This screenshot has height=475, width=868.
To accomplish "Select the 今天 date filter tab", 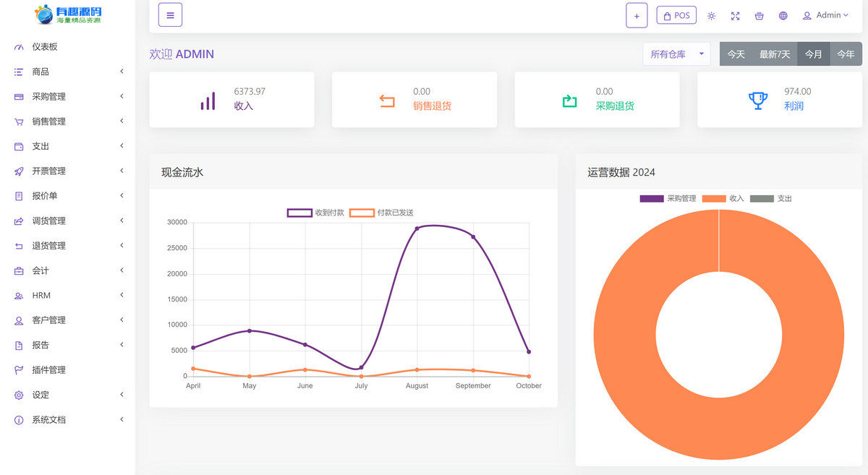I will (736, 54).
